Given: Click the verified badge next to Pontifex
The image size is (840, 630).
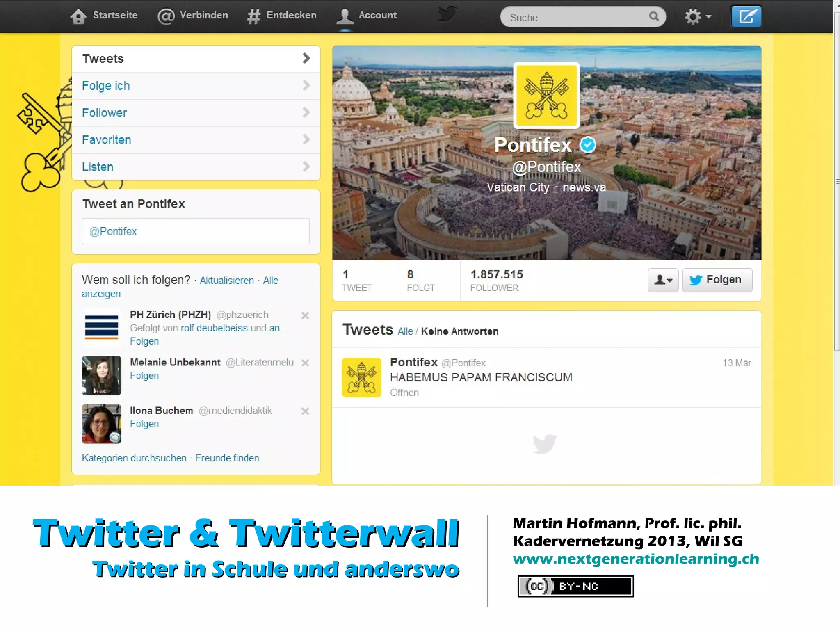Looking at the screenshot, I should 588,145.
